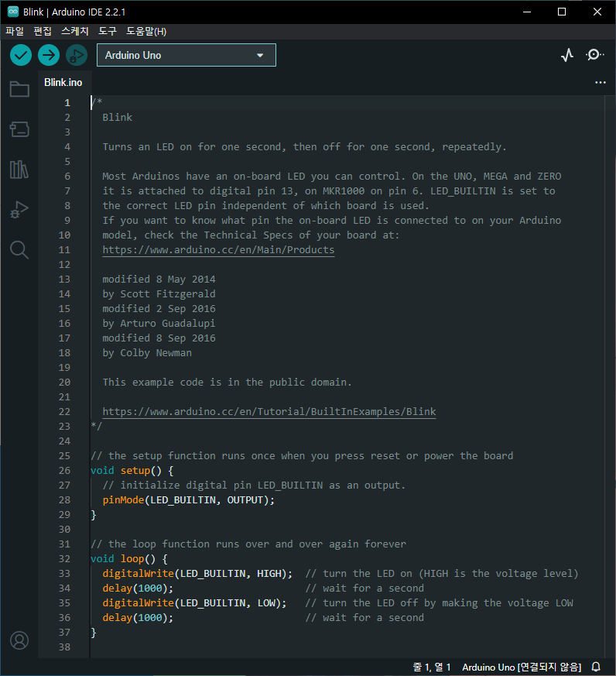Viewport: 616px width, 676px height.
Task: Click the editor vertical scrollbar
Action: click(x=610, y=376)
